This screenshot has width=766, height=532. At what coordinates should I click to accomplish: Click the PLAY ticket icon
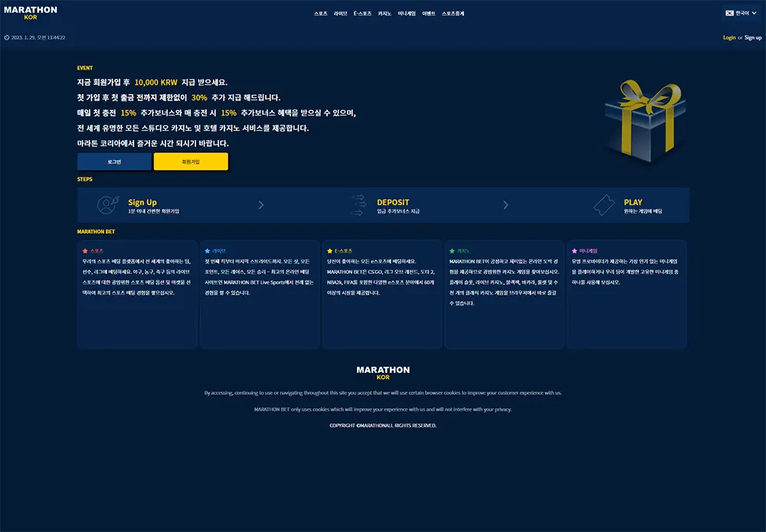click(x=604, y=205)
